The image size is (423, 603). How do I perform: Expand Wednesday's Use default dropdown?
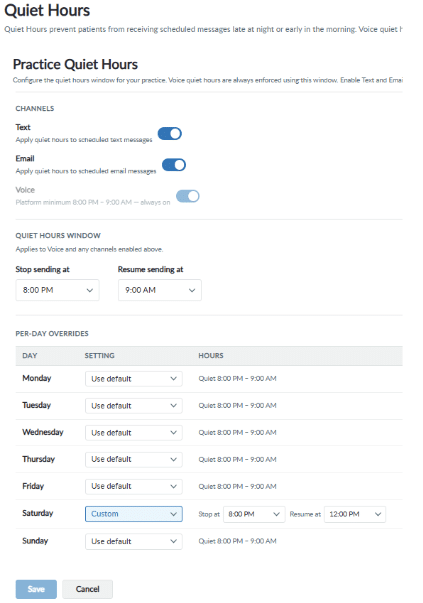tap(134, 433)
